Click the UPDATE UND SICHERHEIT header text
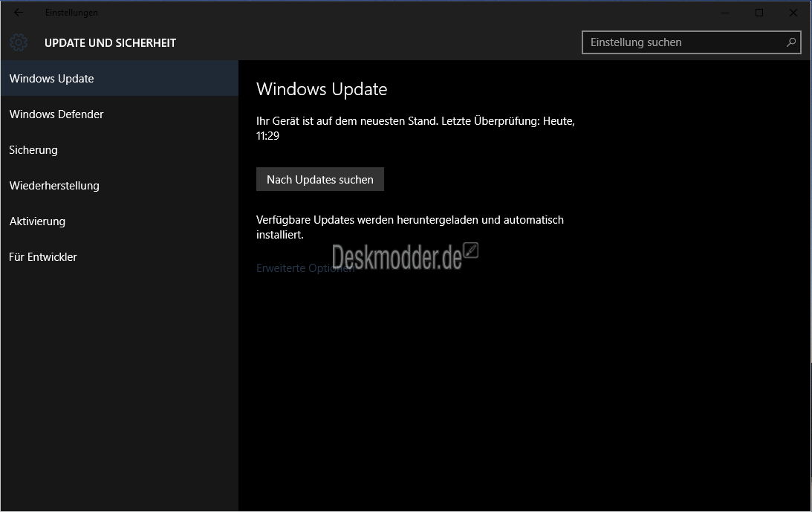The width and height of the screenshot is (812, 512). (110, 43)
